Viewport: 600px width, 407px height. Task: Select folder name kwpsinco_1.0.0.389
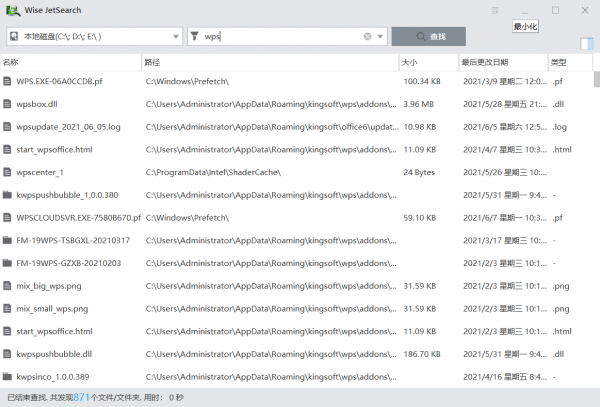52,377
